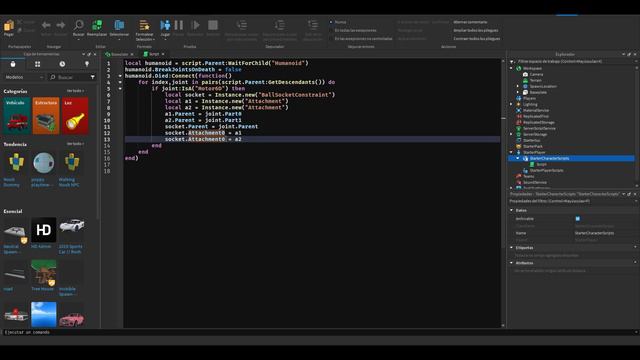Viewport: 640px width, 360px height.
Task: Select MaterialService in the Explorer tree
Action: tap(533, 111)
